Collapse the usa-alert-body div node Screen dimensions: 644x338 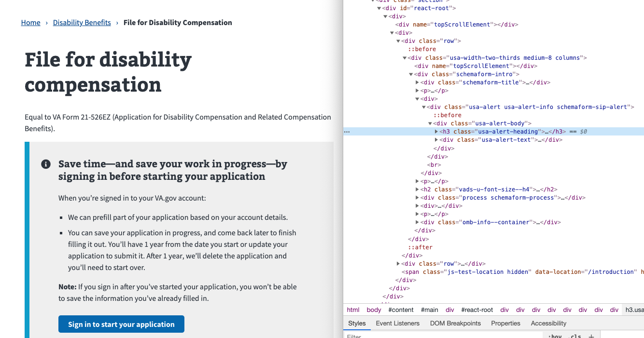pos(430,123)
